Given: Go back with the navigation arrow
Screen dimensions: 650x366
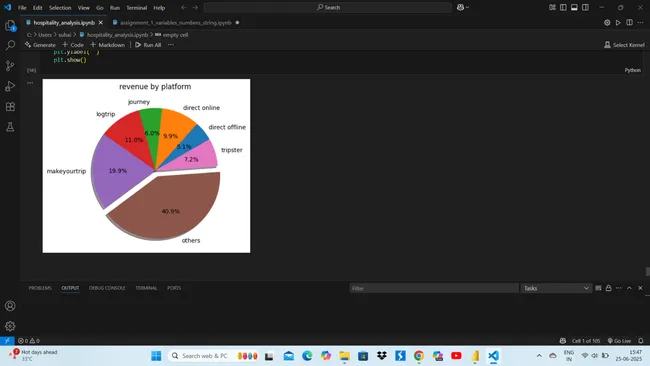Looking at the screenshot, I should (x=184, y=7).
